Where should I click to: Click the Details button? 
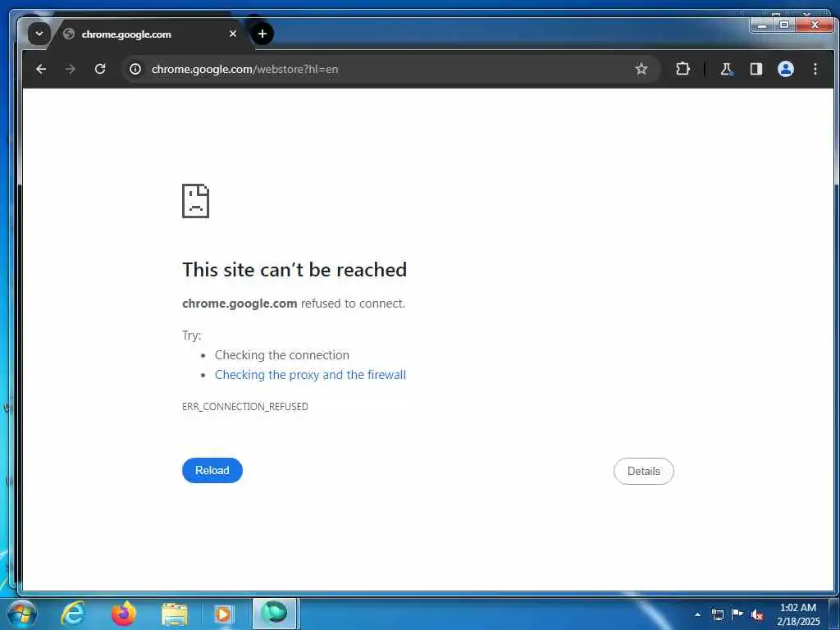[x=643, y=471]
